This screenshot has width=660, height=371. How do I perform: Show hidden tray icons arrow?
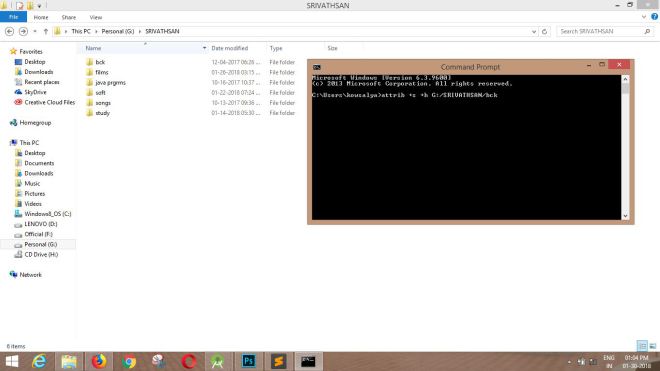pos(569,362)
